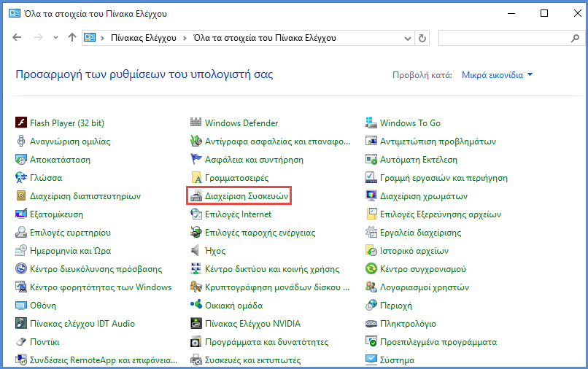Click the Λογαριασμοί χρηστών users icon
Screen dimensions: 588x369
tap(371, 287)
